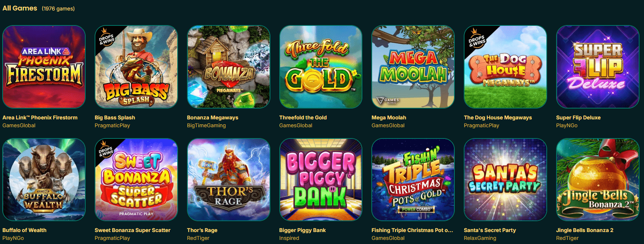Click the Santa's Secret Party title text

coord(490,230)
